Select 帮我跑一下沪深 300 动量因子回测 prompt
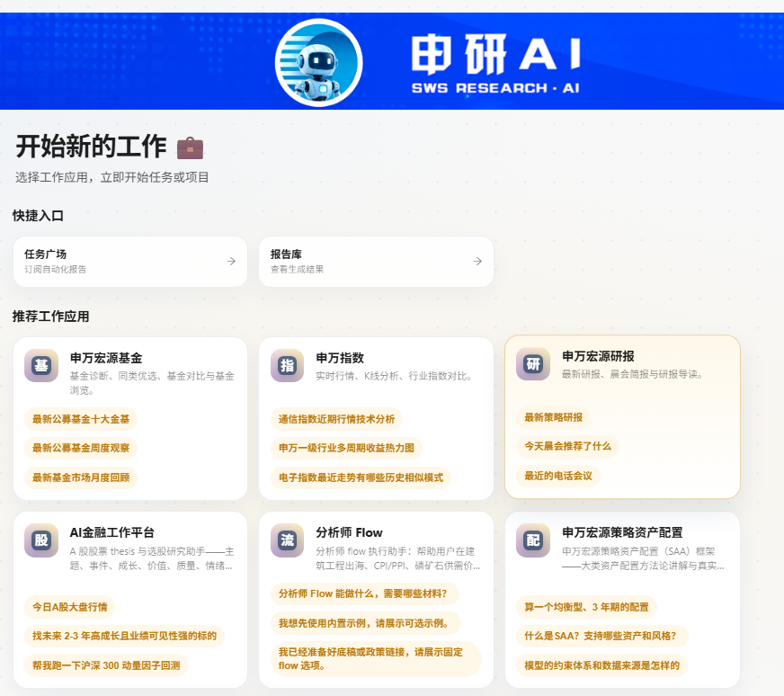 106,665
